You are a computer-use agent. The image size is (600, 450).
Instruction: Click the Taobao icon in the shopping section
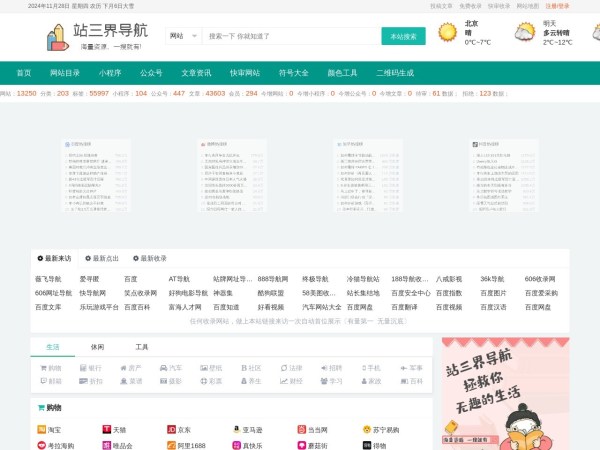pyautogui.click(x=41, y=429)
